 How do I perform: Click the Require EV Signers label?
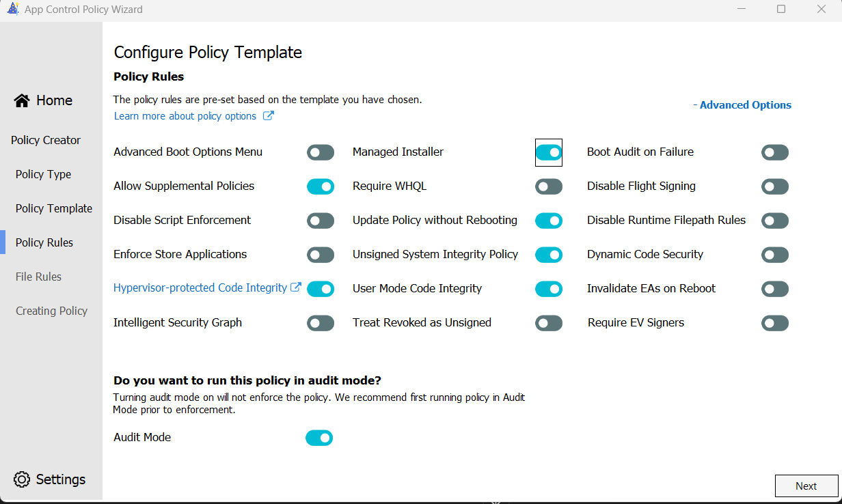tap(636, 322)
